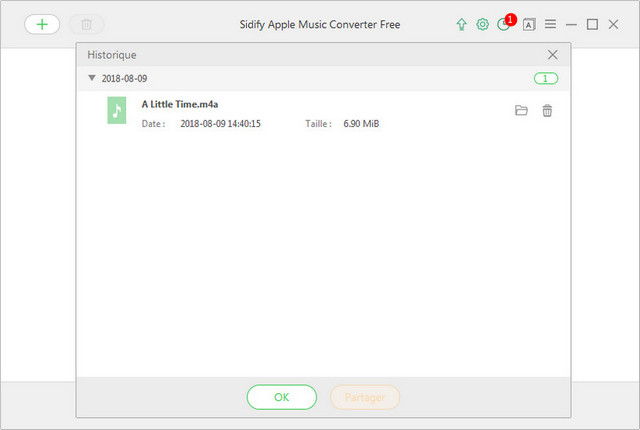Delete the A Little Time.m4a history entry
Image resolution: width=640 pixels, height=430 pixels.
pyautogui.click(x=547, y=111)
